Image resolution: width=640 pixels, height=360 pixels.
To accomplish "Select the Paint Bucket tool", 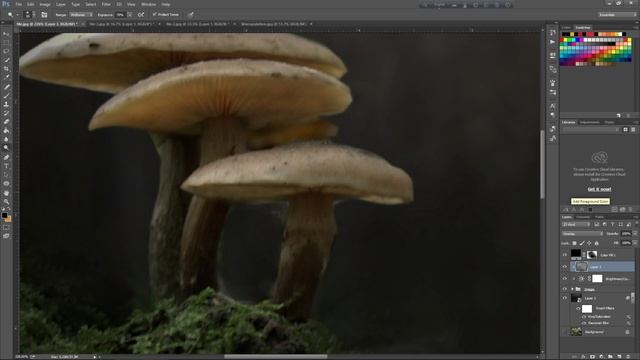I will click(6, 131).
